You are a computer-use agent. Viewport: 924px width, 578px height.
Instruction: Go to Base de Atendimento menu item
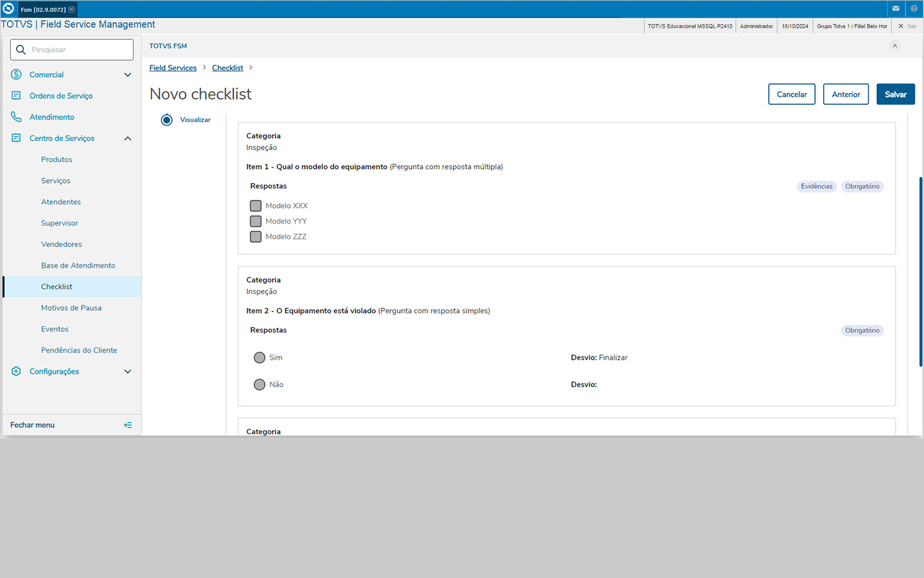point(78,265)
